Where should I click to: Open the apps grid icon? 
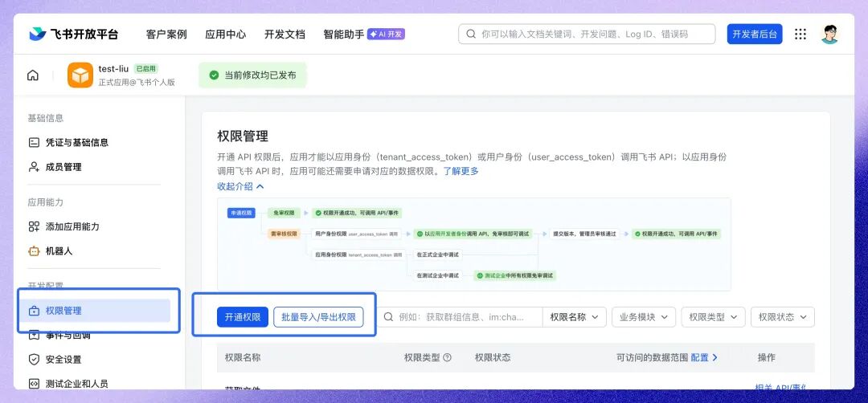tap(800, 35)
